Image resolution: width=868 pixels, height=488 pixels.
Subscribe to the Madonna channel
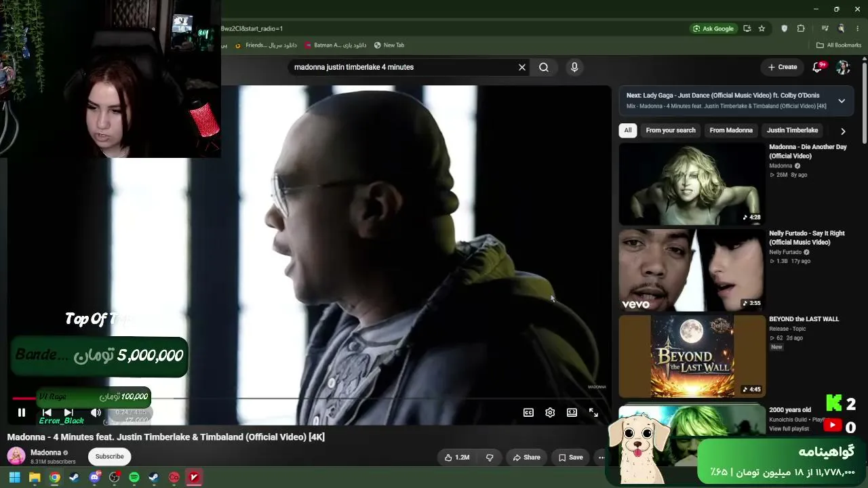[x=109, y=456]
